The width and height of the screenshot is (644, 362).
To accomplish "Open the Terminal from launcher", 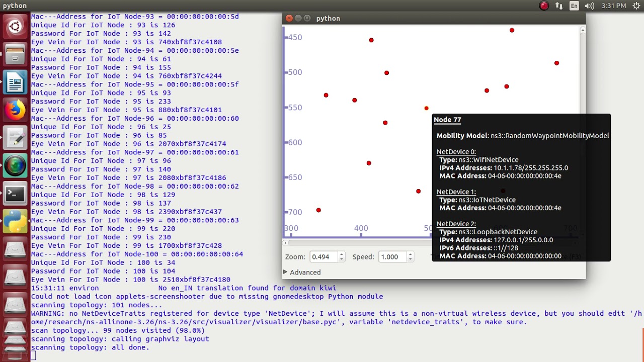I will (x=15, y=194).
